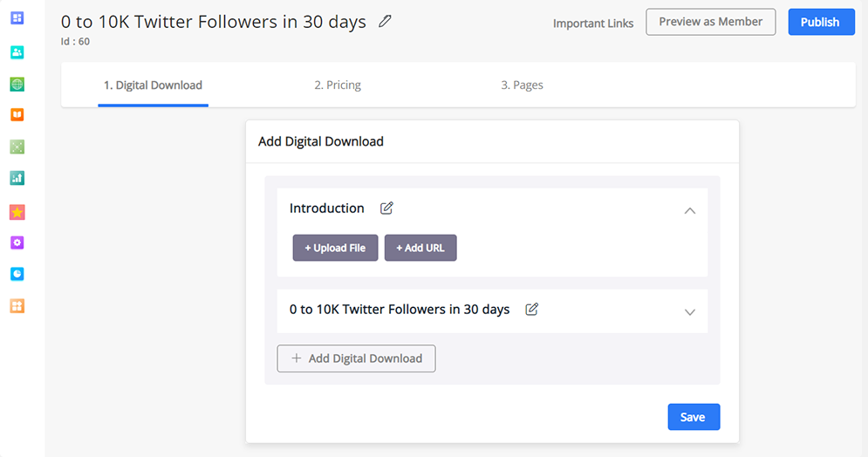Click the Add Digital Download button
Image resolution: width=868 pixels, height=457 pixels.
357,358
